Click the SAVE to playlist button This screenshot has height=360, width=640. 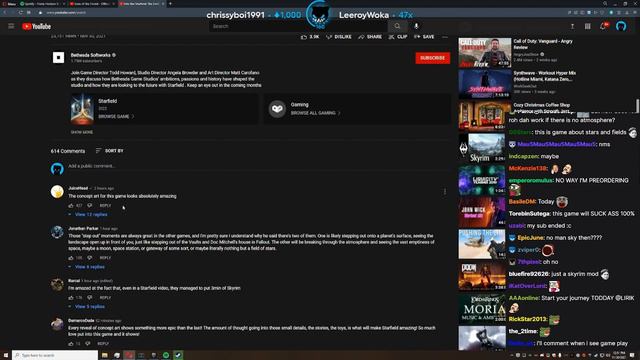[424, 37]
